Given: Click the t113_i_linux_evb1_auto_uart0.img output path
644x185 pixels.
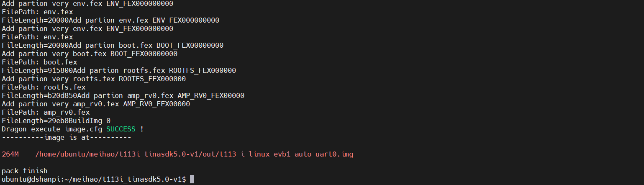Looking at the screenshot, I should pyautogui.click(x=194, y=154).
